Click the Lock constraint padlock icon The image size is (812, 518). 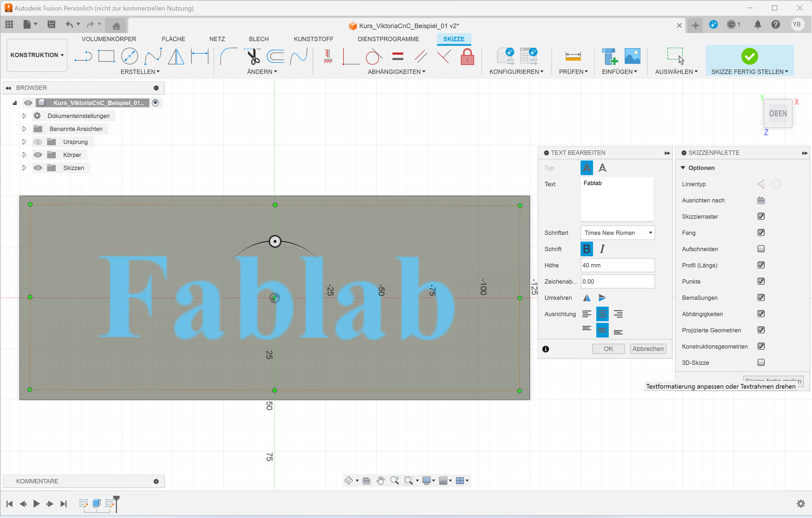pyautogui.click(x=467, y=56)
